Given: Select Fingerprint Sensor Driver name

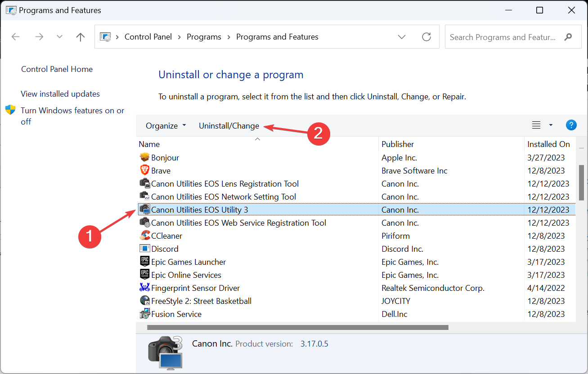Looking at the screenshot, I should tap(196, 288).
